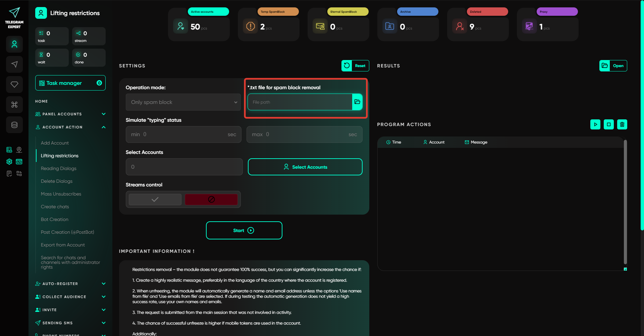Open Reading Dialogs menu item

coord(59,168)
